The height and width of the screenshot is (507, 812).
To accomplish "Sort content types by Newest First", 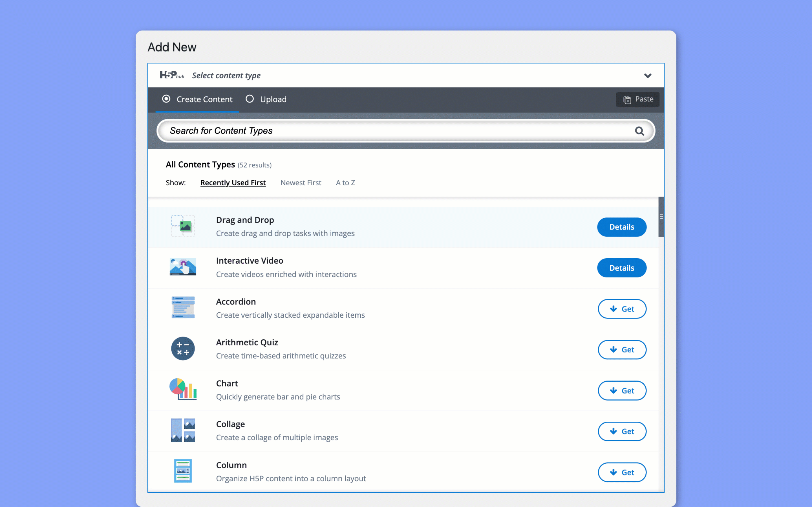I will pos(301,182).
